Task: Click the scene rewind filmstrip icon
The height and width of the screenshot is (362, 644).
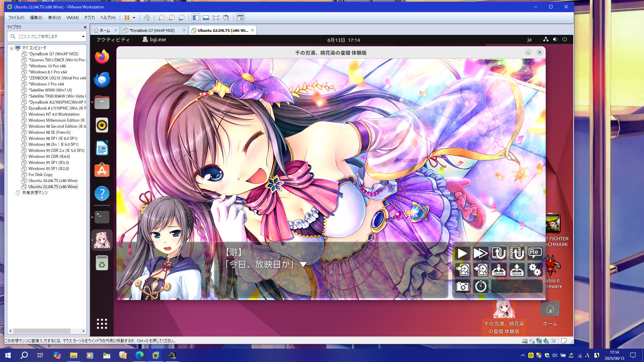Action: tap(517, 253)
